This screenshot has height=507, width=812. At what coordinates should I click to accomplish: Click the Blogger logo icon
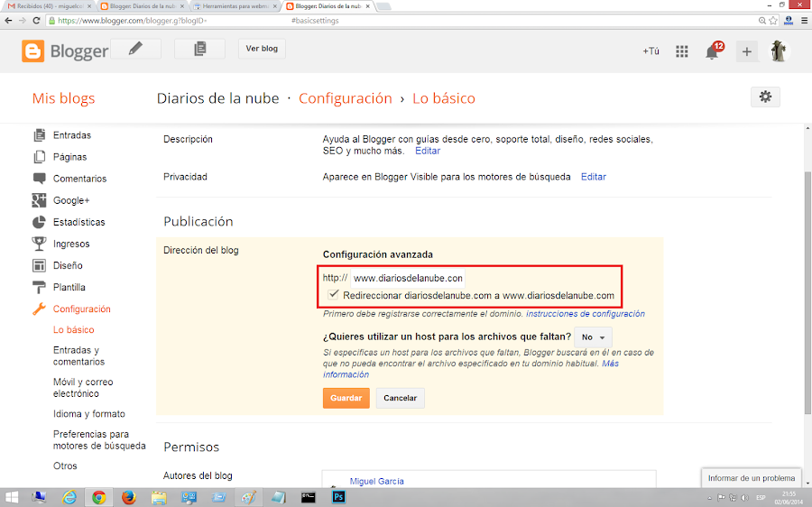tap(32, 51)
